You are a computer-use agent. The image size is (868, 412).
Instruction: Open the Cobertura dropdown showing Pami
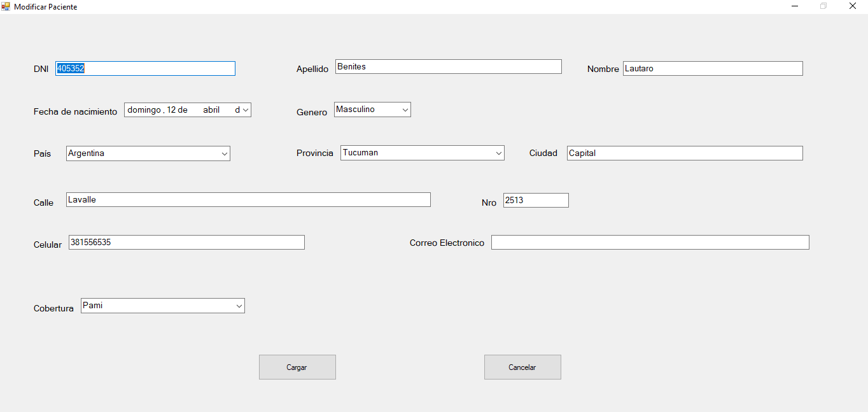[x=239, y=306]
